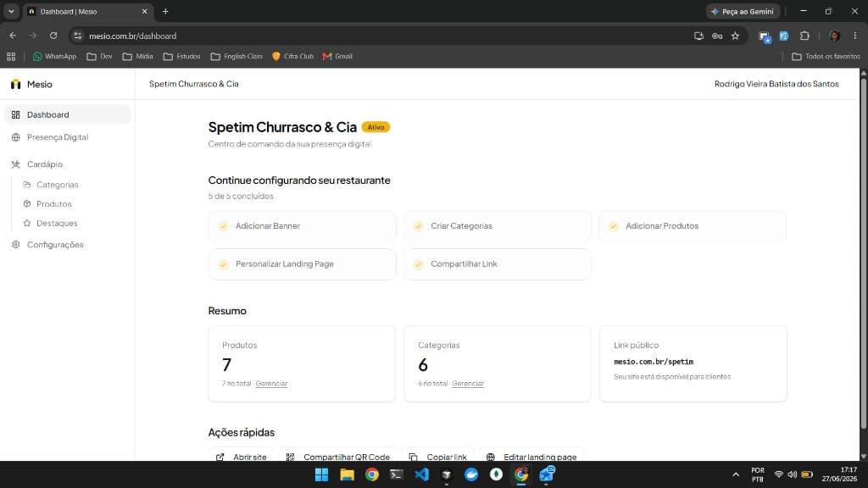The width and height of the screenshot is (868, 488).
Task: Open the password key icon in address bar
Action: [717, 36]
